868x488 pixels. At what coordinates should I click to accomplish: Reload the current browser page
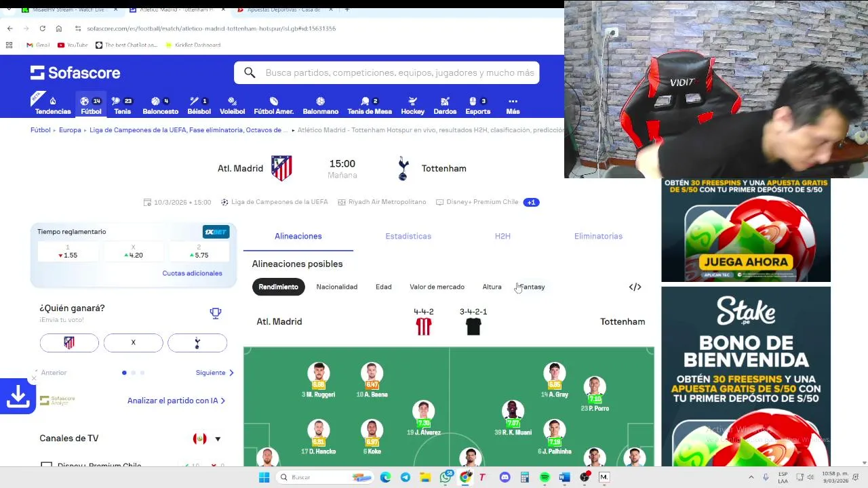[42, 28]
